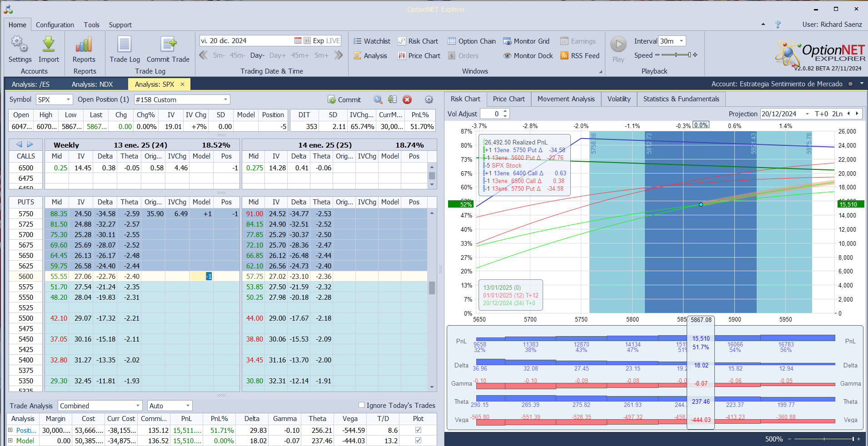868x446 pixels.
Task: Open the RSS Feed window
Action: click(x=580, y=56)
